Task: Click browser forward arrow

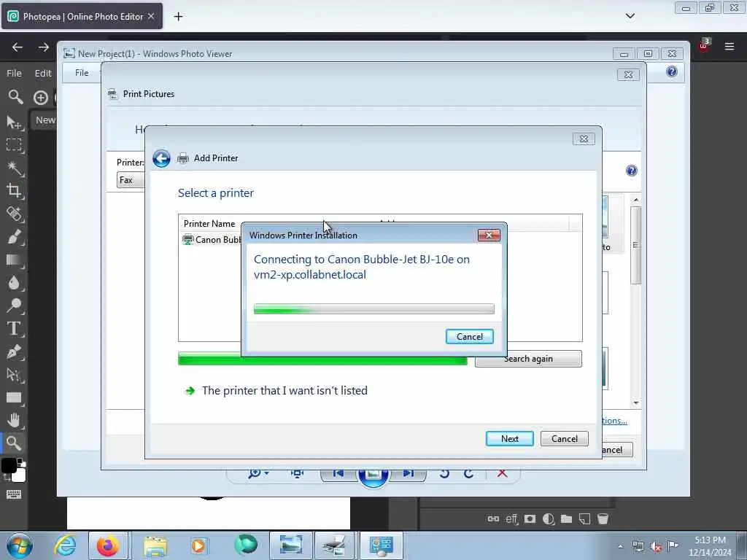Action: [x=43, y=47]
